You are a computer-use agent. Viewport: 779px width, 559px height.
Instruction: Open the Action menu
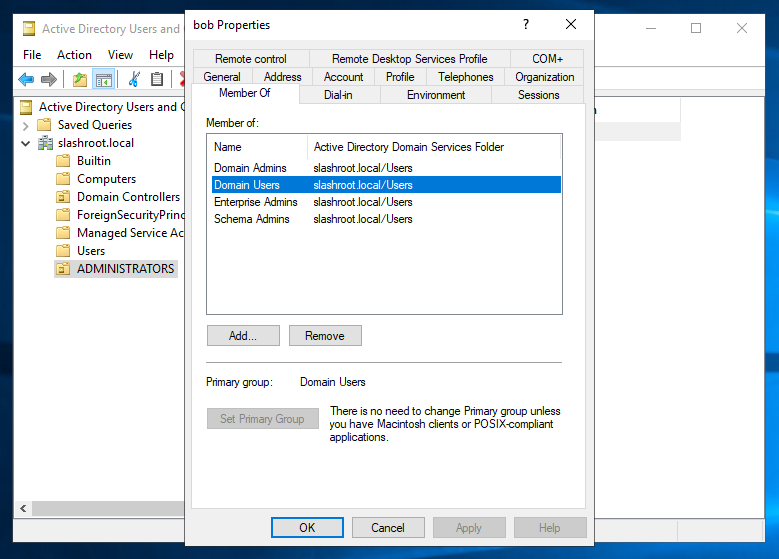[74, 55]
